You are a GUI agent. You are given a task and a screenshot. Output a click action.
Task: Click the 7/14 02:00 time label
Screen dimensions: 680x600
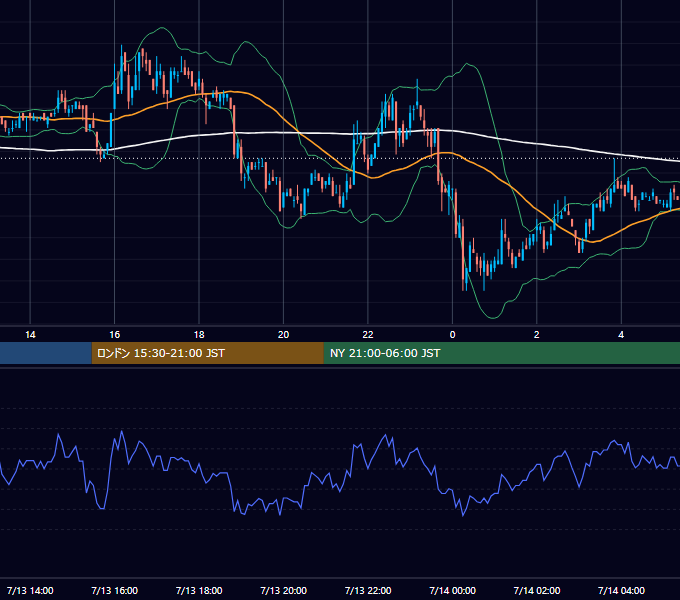537,590
